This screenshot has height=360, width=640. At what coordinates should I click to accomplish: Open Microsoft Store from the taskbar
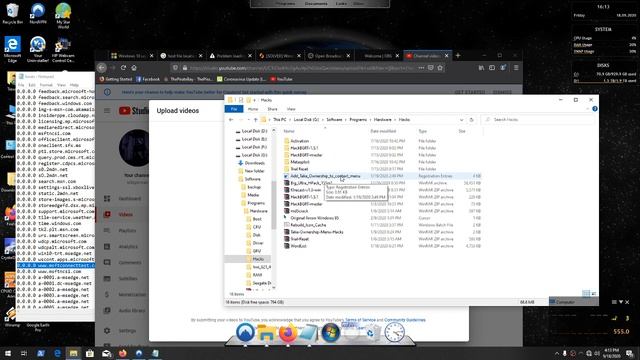[x=90, y=353]
